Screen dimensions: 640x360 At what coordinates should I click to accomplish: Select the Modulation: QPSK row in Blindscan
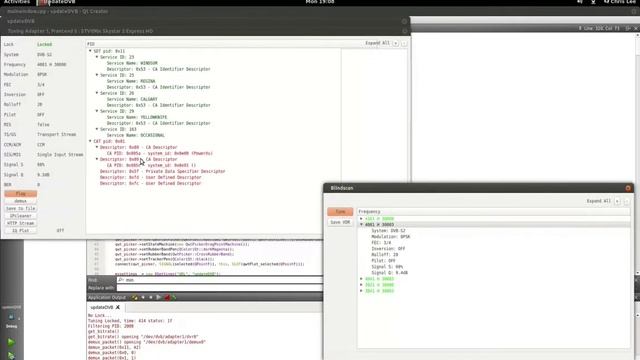(x=391, y=237)
